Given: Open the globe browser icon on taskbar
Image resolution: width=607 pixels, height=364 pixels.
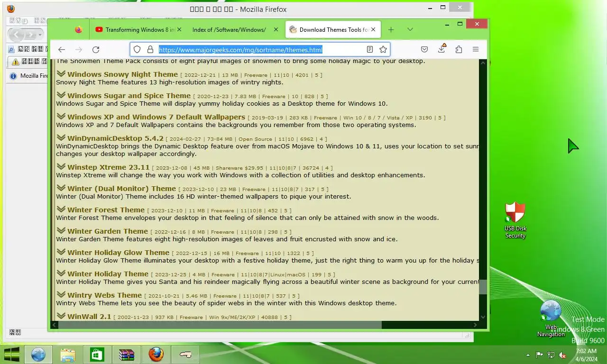Looking at the screenshot, I should pyautogui.click(x=38, y=355).
